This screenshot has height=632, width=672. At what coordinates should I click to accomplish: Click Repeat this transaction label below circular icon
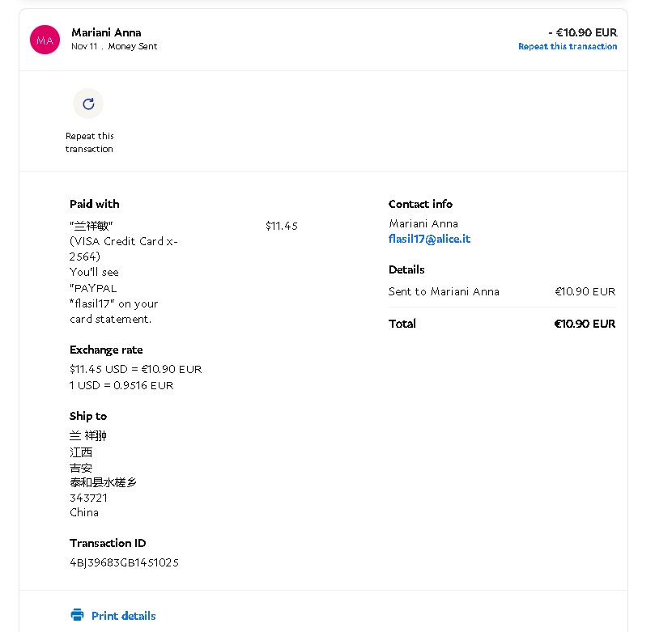click(x=89, y=142)
